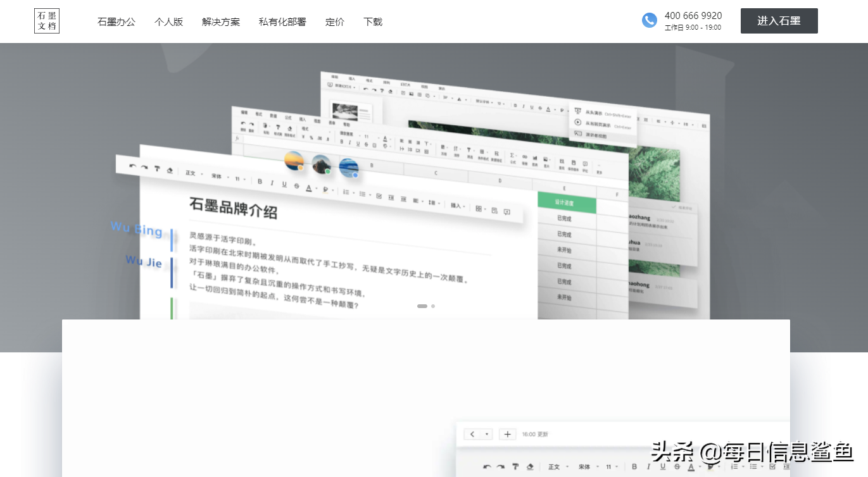Click the blue phone icon
The image size is (868, 477).
pos(650,20)
